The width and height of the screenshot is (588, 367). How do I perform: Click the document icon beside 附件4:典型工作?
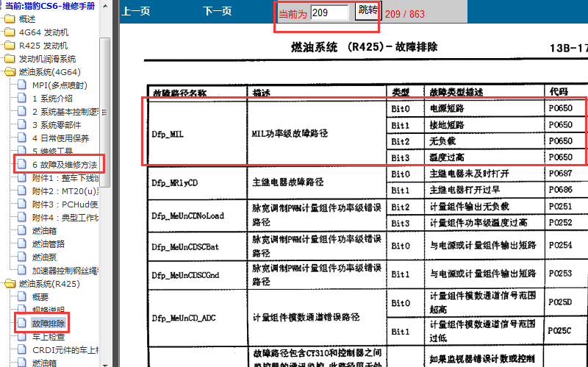tap(22, 217)
